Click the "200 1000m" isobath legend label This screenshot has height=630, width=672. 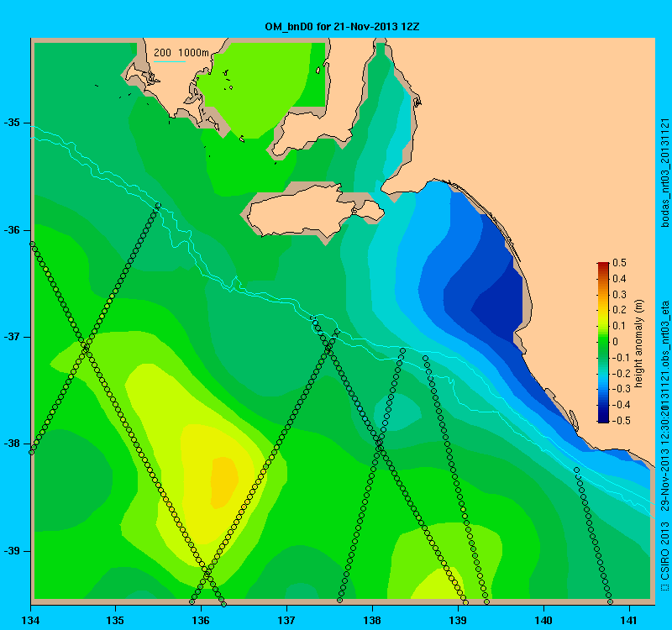[x=181, y=53]
